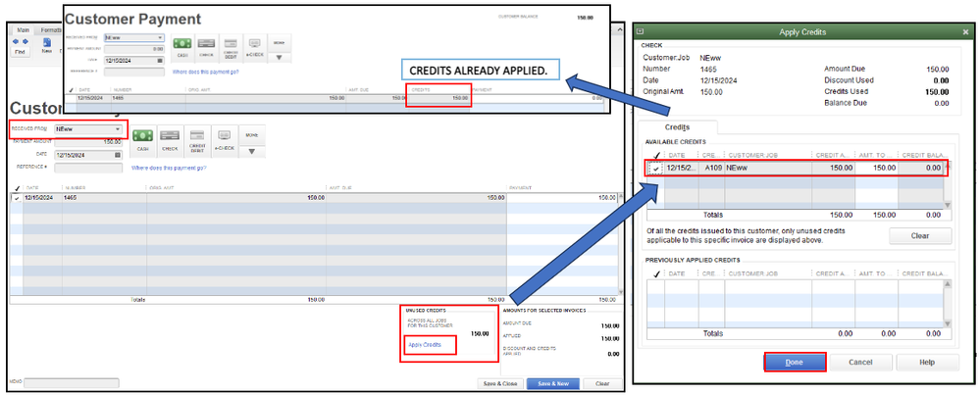Image resolution: width=980 pixels, height=395 pixels.
Task: Open calendar picker beside date in the lower window
Action: 118,155
